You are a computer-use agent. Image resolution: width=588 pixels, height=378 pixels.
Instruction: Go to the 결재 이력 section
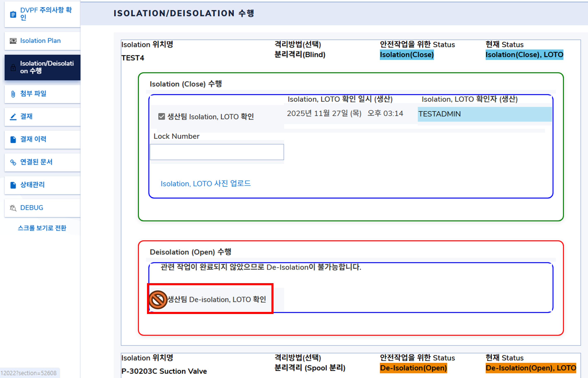coord(33,139)
